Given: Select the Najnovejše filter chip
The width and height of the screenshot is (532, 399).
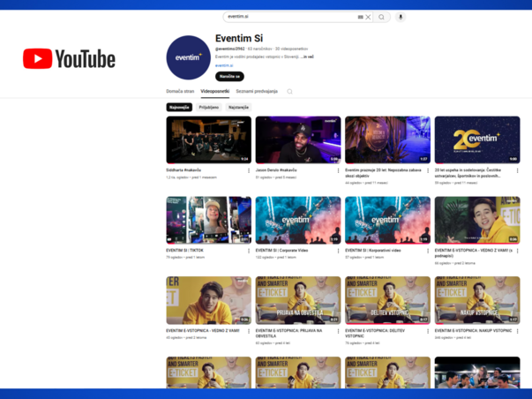Looking at the screenshot, I should [179, 108].
